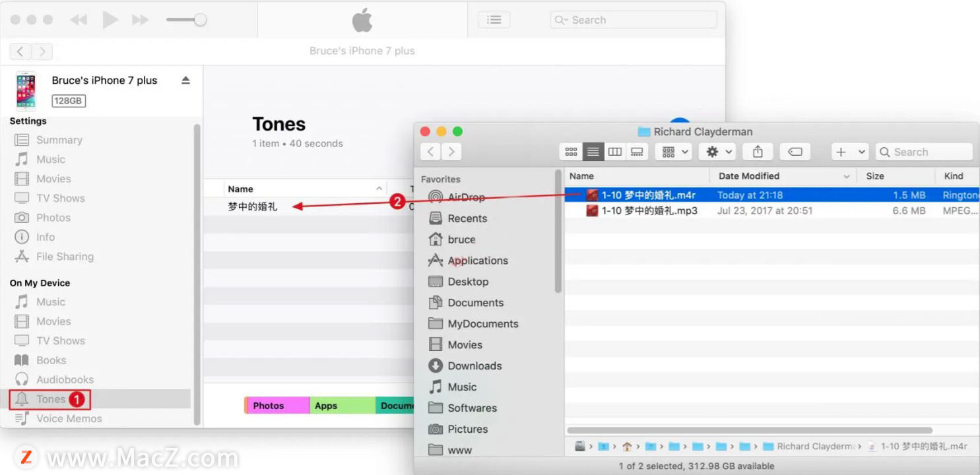Image resolution: width=980 pixels, height=475 pixels.
Task: Open Finder action gear menu
Action: click(717, 152)
